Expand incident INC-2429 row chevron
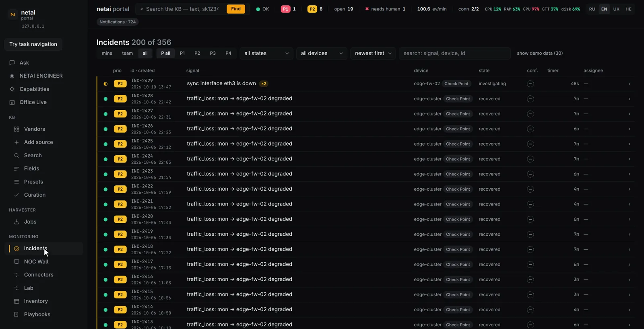This screenshot has height=329, width=644. pyautogui.click(x=630, y=84)
